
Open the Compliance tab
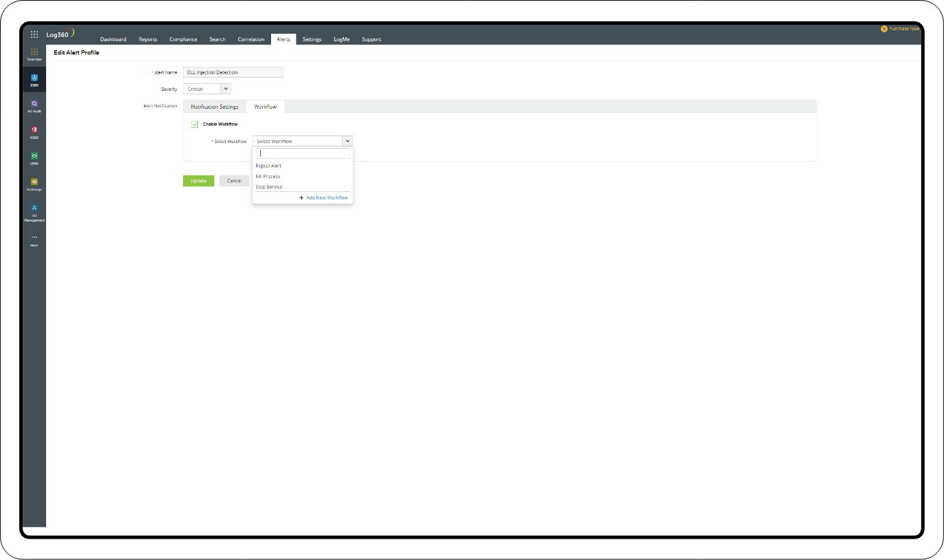coord(184,39)
